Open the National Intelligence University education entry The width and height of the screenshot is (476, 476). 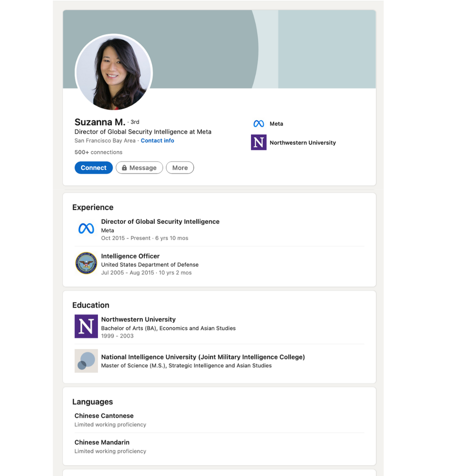(x=203, y=357)
